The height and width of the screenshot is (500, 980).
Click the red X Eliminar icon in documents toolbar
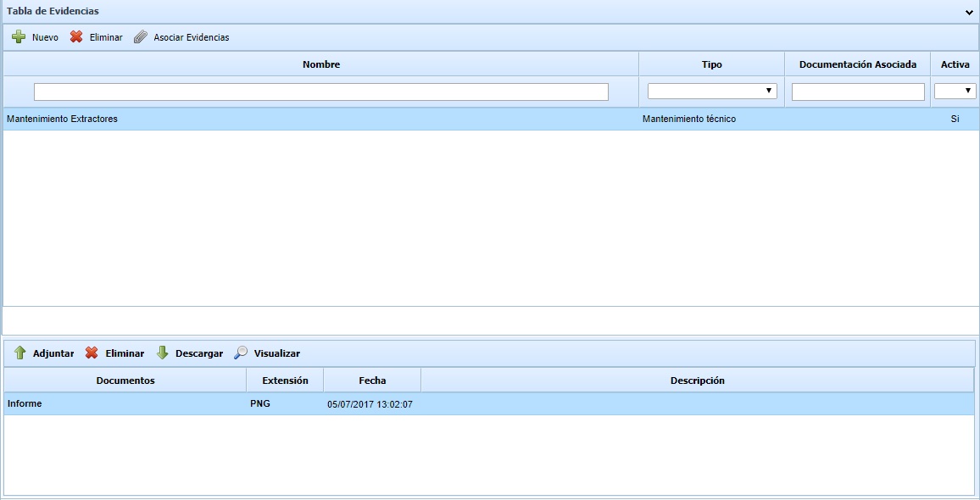point(92,353)
